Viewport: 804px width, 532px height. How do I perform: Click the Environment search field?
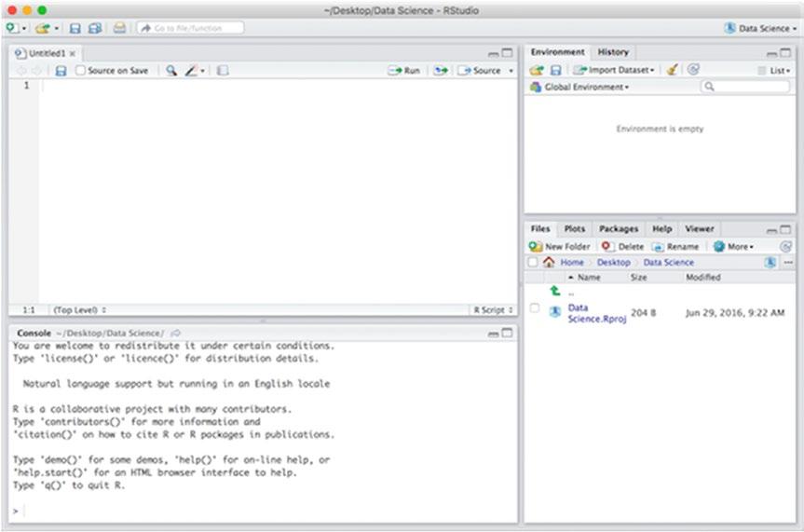[x=745, y=87]
